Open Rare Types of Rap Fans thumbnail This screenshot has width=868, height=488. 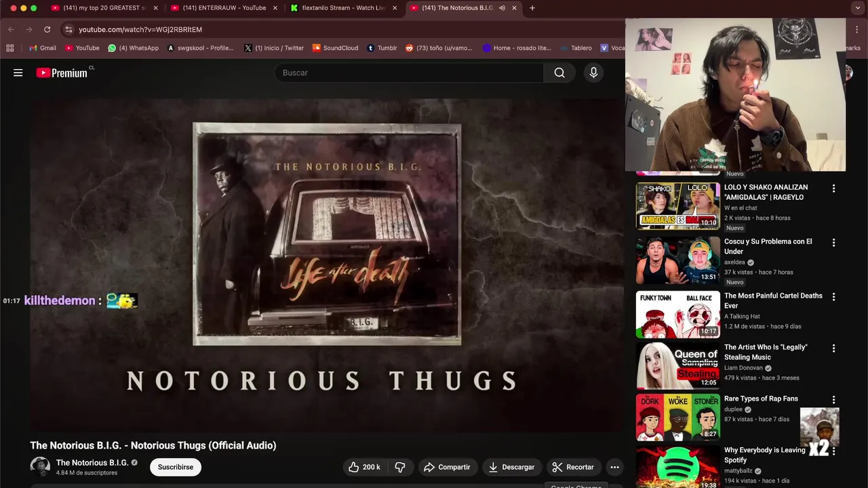point(678,418)
